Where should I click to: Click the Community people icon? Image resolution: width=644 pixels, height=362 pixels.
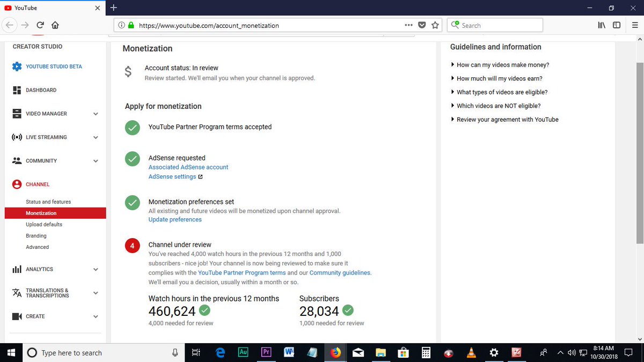click(x=17, y=161)
